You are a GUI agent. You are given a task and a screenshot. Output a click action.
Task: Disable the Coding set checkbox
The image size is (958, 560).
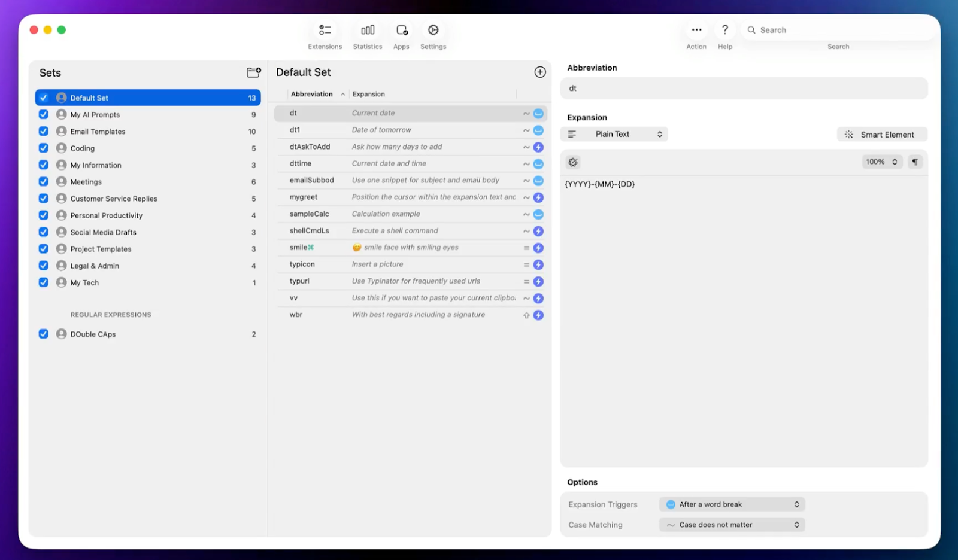coord(44,148)
